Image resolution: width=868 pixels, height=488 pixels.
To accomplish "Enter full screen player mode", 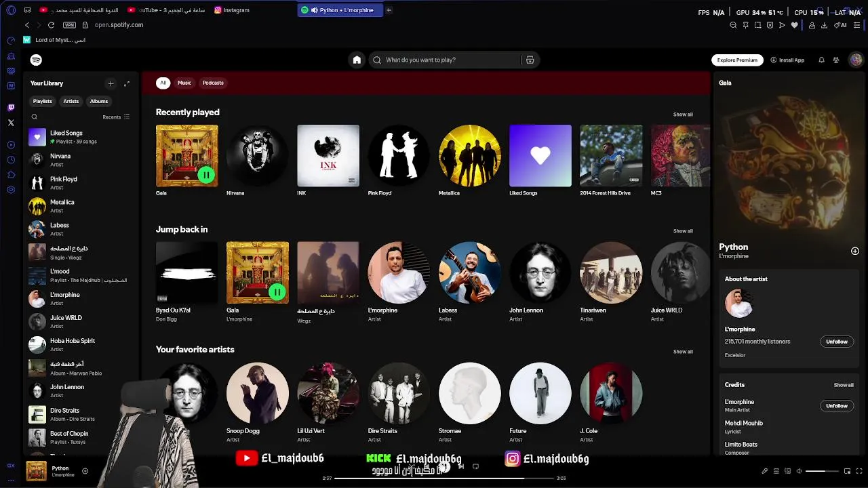I will [859, 471].
